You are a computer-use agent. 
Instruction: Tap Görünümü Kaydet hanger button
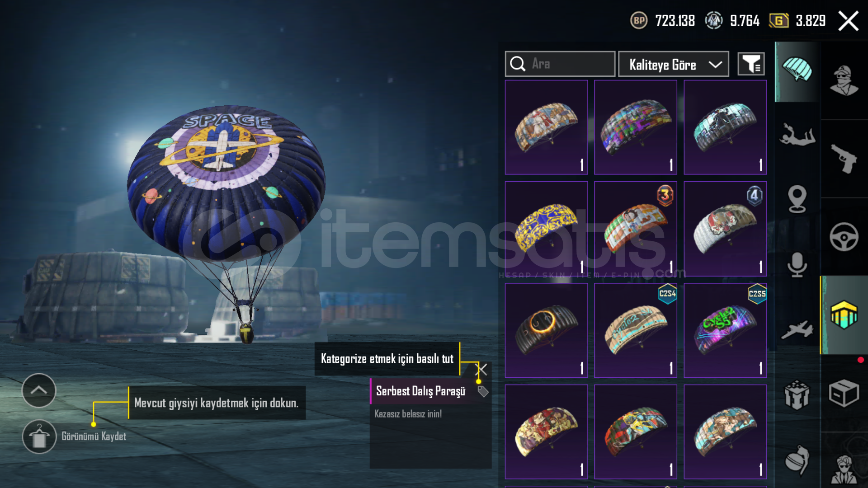pyautogui.click(x=39, y=436)
